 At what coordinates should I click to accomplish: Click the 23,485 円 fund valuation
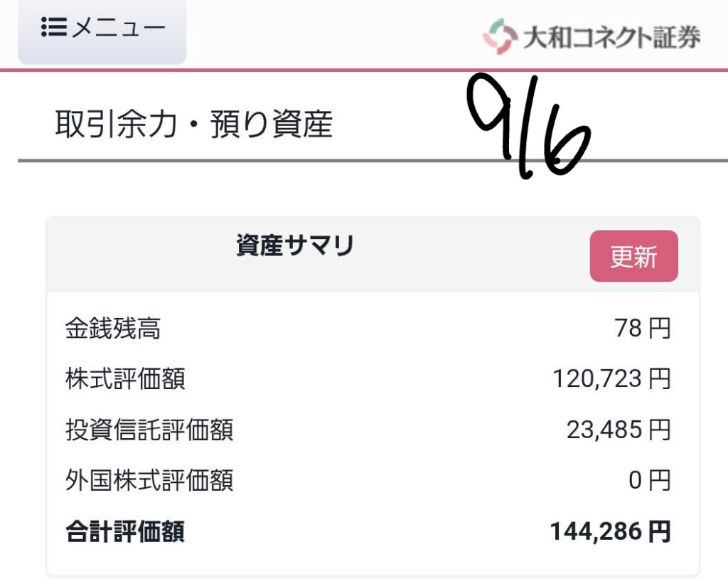click(x=619, y=430)
